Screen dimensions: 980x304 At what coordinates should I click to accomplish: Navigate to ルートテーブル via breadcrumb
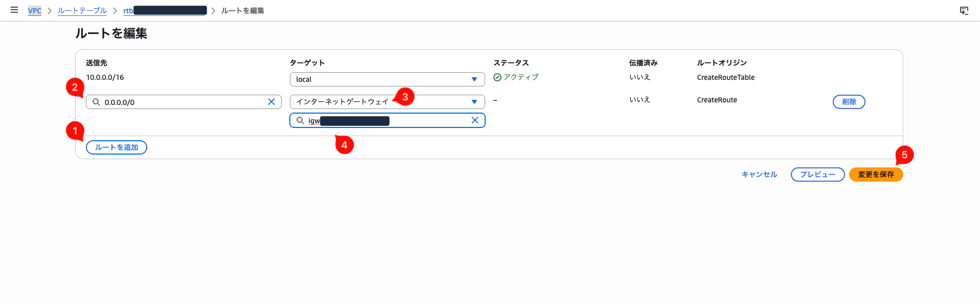(82, 10)
